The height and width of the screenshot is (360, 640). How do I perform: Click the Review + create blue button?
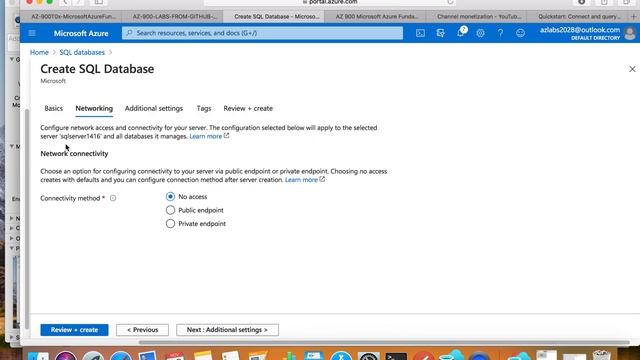74,330
